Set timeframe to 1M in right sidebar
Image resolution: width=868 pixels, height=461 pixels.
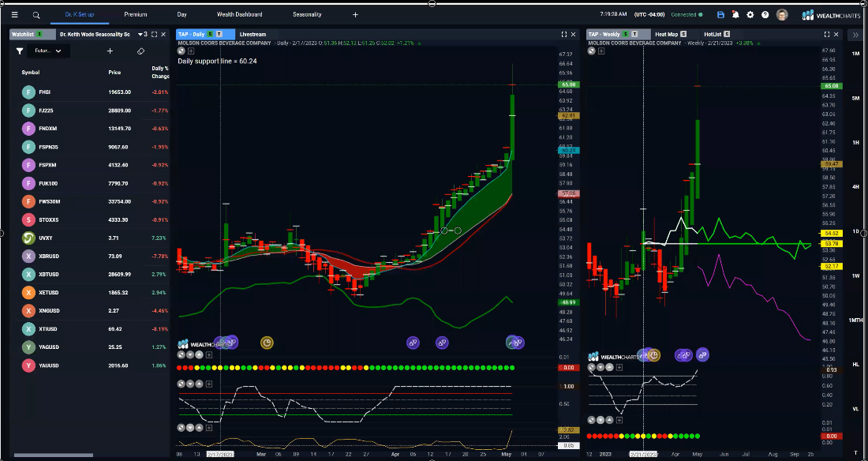pyautogui.click(x=856, y=54)
